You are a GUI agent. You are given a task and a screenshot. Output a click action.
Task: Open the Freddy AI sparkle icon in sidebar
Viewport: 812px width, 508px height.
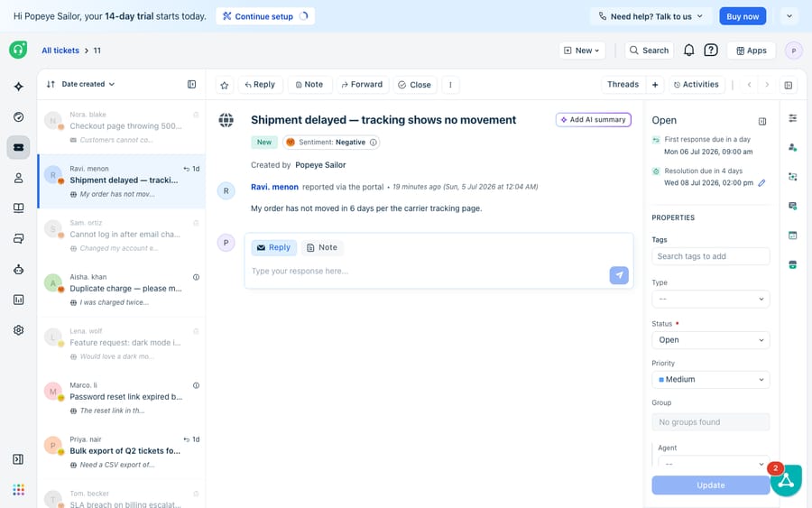(19, 87)
